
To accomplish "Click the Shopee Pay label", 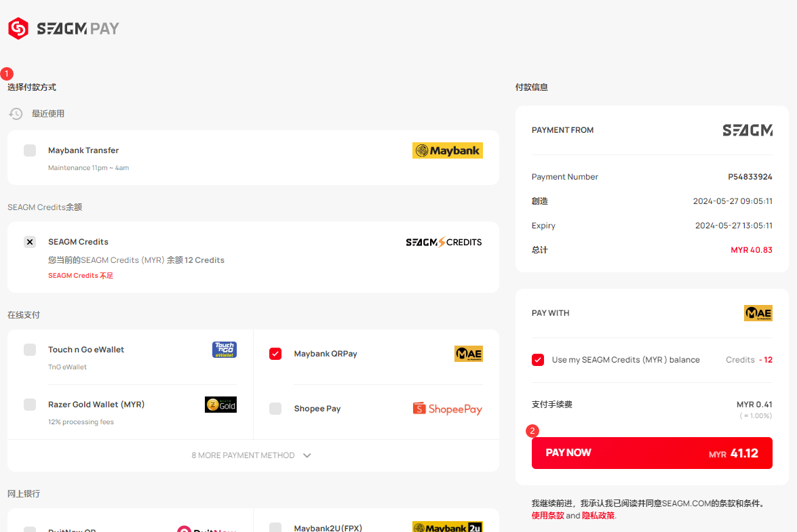I will pos(317,409).
